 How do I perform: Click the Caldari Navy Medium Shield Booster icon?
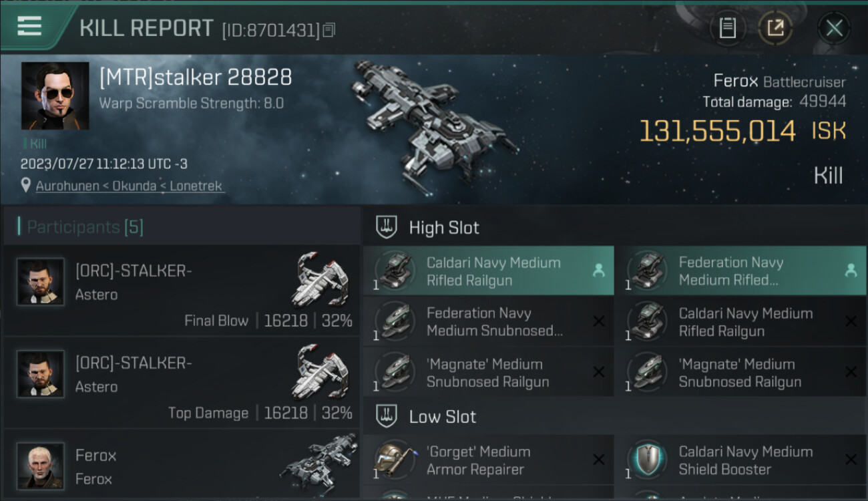coord(646,460)
